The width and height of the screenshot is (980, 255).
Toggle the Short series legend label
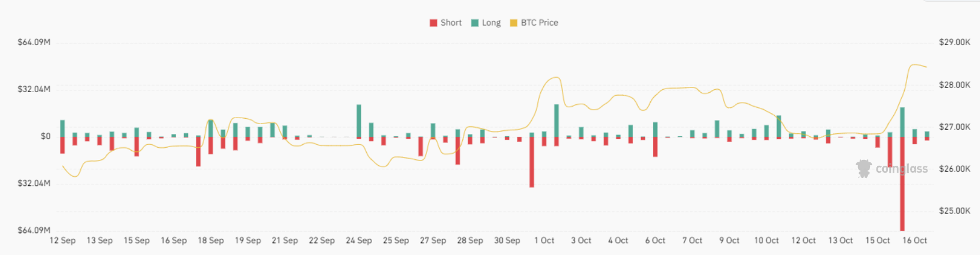451,23
